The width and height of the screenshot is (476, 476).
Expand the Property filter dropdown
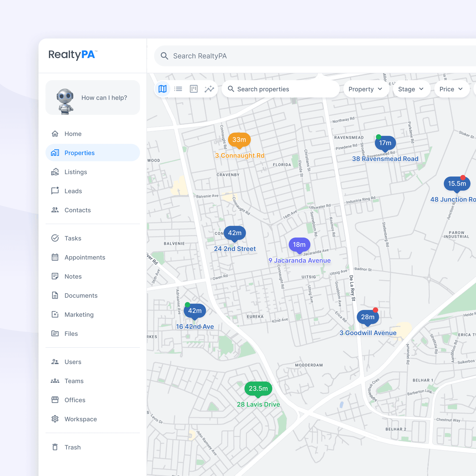coord(365,89)
